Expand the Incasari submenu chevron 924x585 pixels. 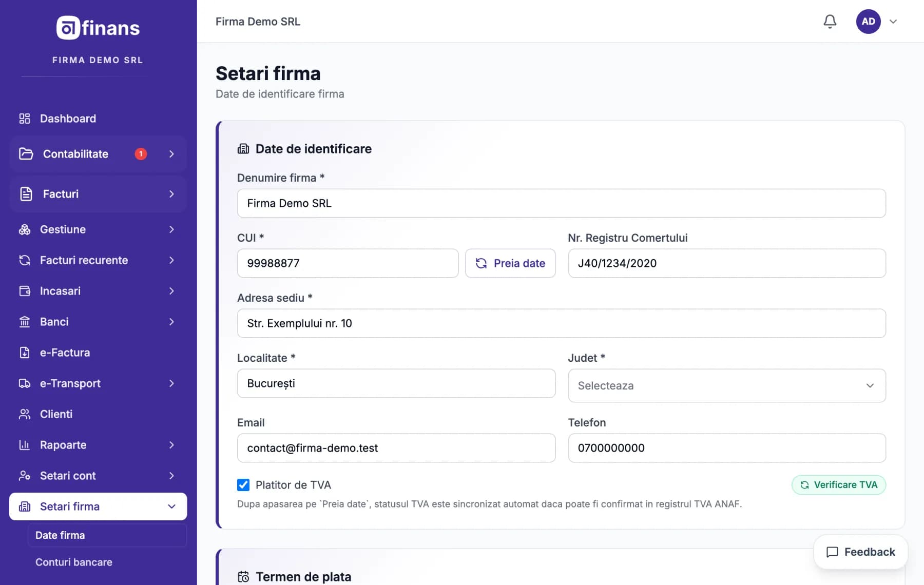(171, 291)
